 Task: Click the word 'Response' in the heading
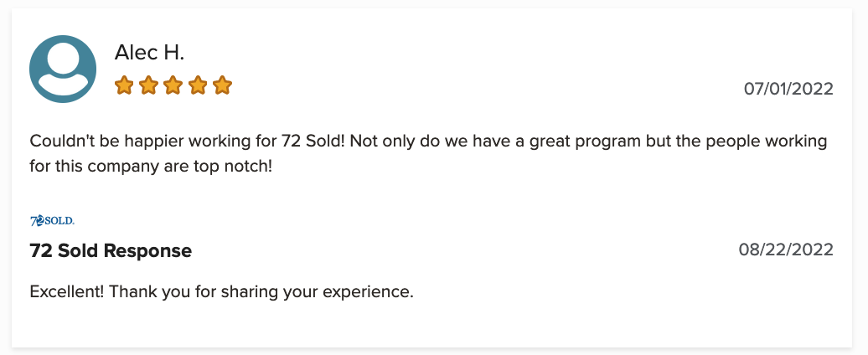tap(147, 251)
